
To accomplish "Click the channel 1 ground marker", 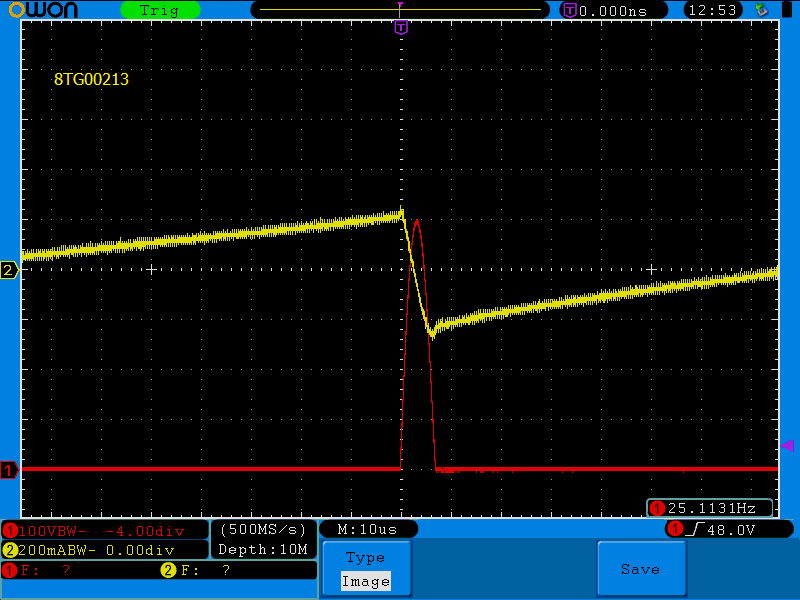I will pos(9,469).
